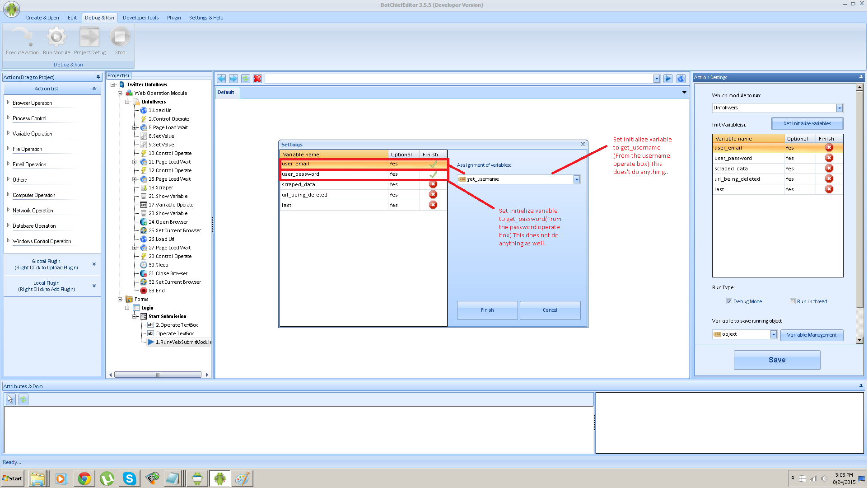The image size is (868, 488).
Task: Click the green refresh icon in browser toolbar
Action: point(245,79)
